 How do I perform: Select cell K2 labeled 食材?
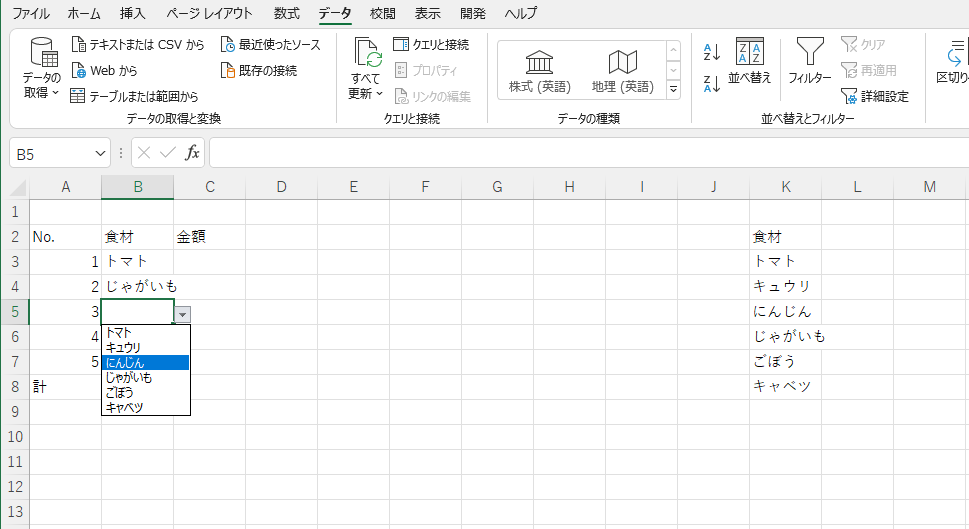(x=785, y=237)
